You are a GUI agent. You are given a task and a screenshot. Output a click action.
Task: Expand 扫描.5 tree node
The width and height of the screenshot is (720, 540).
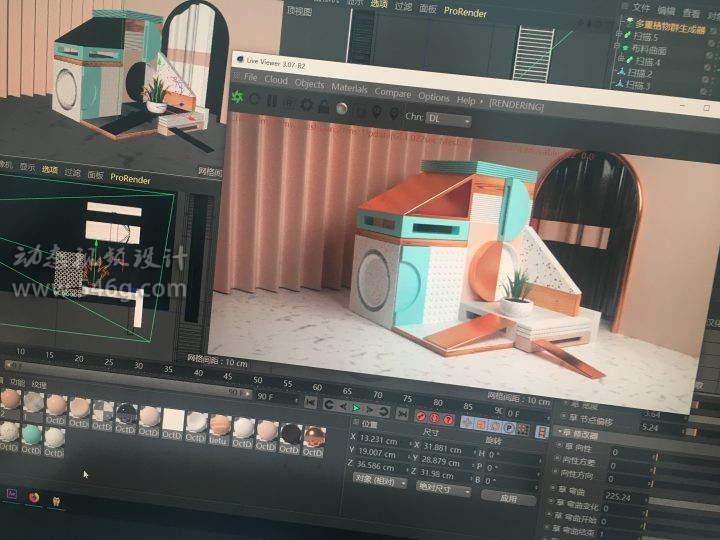point(619,34)
